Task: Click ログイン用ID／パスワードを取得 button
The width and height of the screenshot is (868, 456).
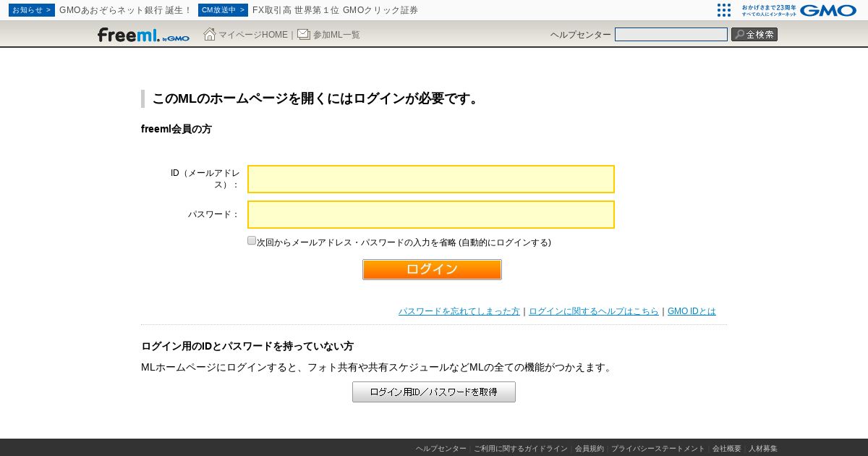Action: (434, 392)
